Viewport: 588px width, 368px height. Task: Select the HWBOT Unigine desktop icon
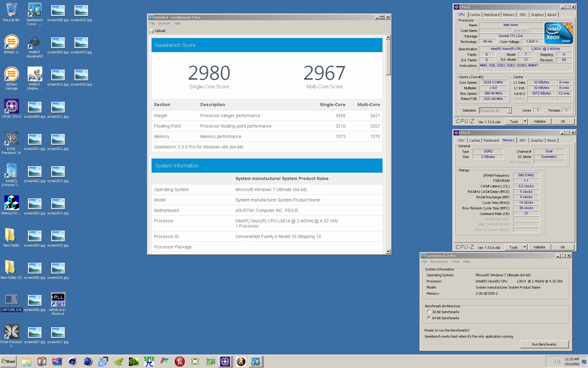coord(35,79)
